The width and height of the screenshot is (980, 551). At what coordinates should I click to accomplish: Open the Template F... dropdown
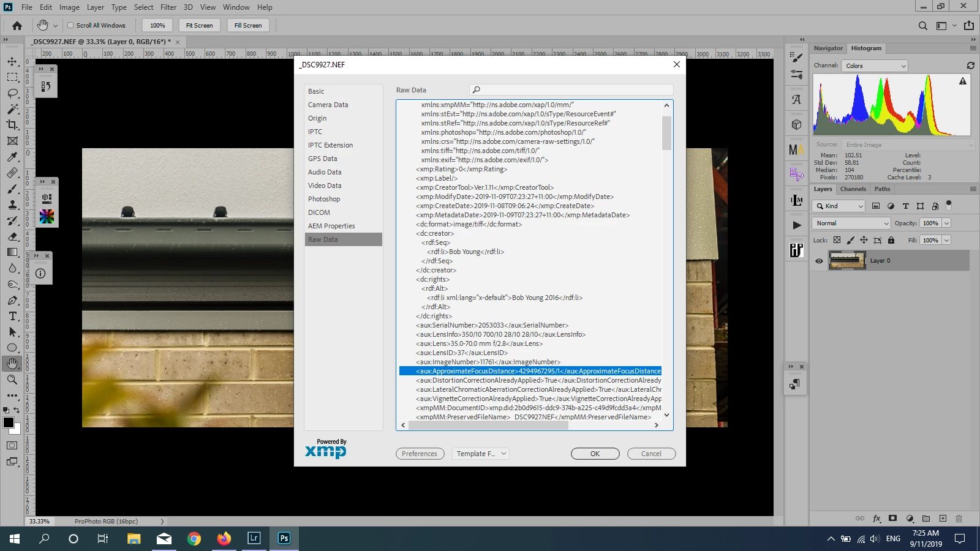(x=481, y=454)
